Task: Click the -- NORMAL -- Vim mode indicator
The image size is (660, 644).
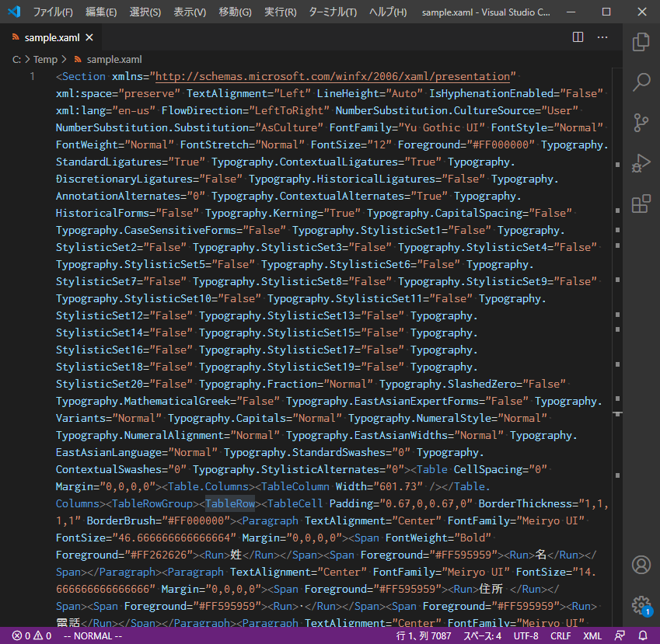Action: (93, 635)
